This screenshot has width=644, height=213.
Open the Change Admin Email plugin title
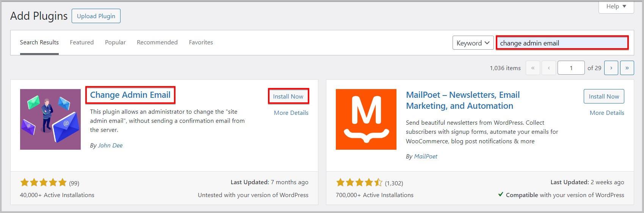(130, 95)
